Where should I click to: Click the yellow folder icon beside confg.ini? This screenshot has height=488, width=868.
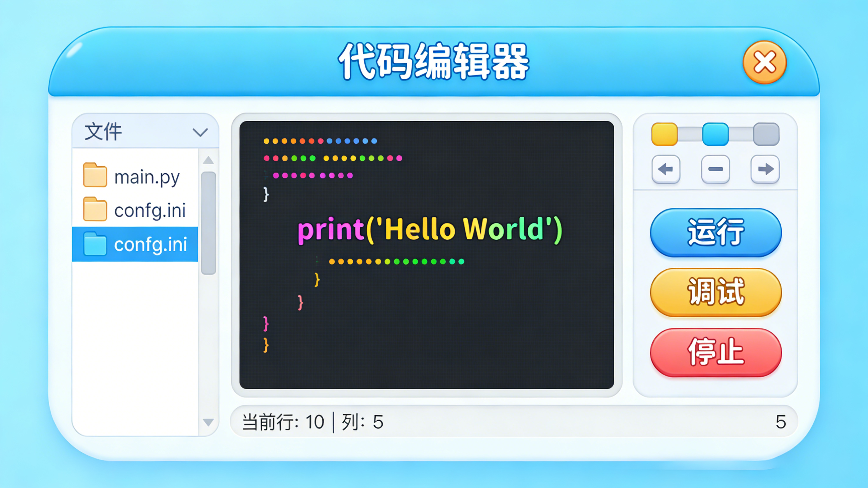coord(95,210)
